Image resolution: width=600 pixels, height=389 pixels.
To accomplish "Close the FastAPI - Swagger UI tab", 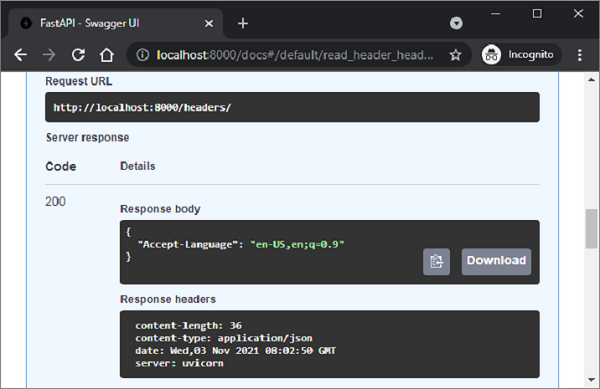I will click(x=209, y=24).
